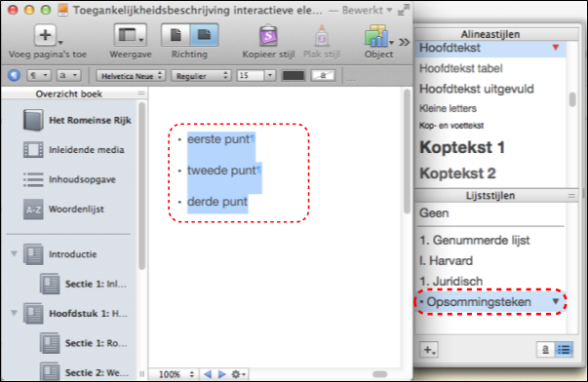Click the sidebar outline scrollbar thumb
This screenshot has width=588, height=382.
(141, 186)
